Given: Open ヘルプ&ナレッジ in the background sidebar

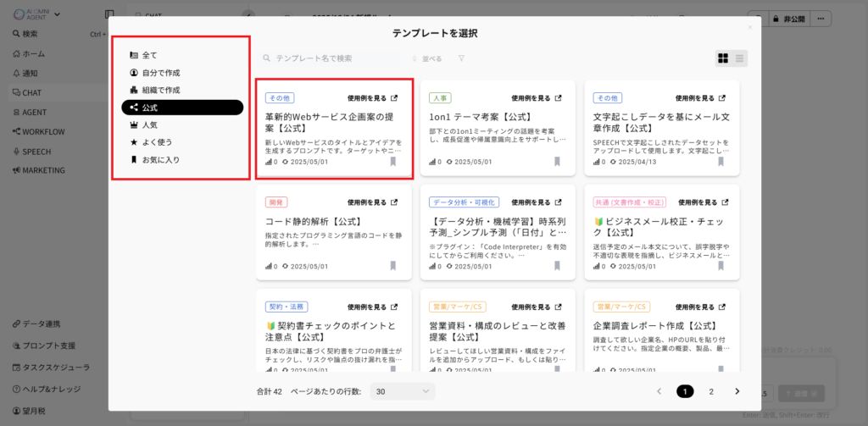Looking at the screenshot, I should click(47, 389).
